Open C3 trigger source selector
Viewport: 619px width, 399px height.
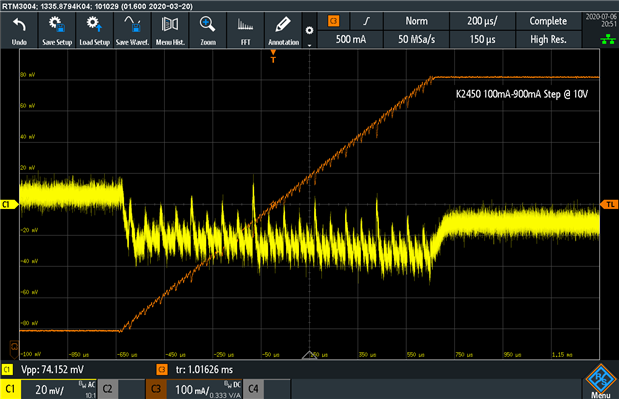334,21
